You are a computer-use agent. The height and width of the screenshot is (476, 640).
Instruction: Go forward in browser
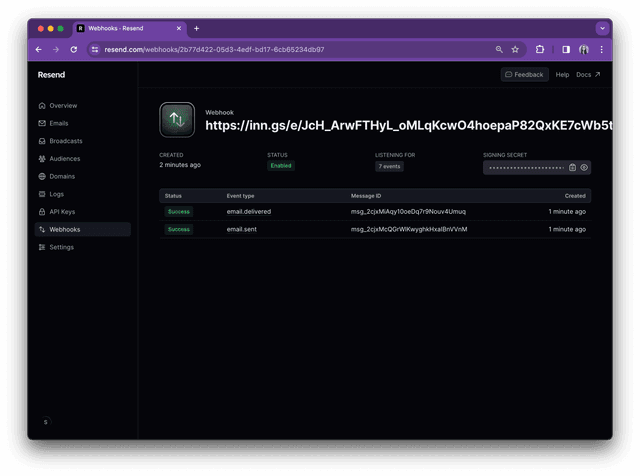click(x=56, y=49)
